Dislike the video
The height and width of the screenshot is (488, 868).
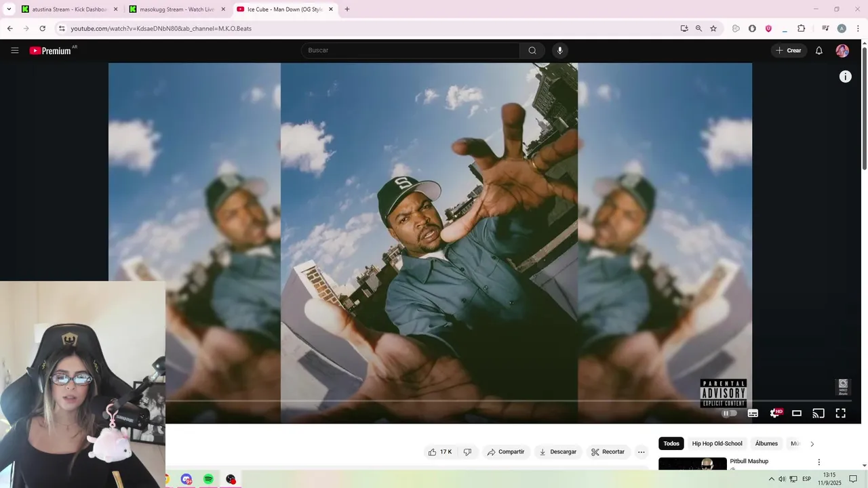pyautogui.click(x=467, y=452)
